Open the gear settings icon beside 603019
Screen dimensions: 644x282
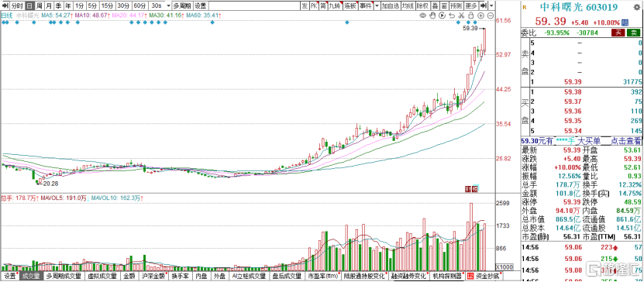click(x=636, y=7)
